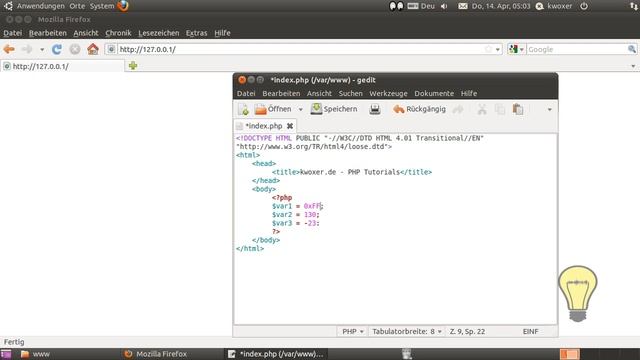Open gedit Werkzeuge menu
The width and height of the screenshot is (640, 360).
[388, 93]
